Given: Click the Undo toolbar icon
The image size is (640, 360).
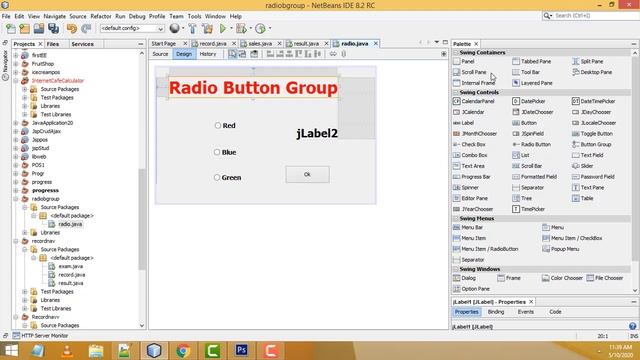Looking at the screenshot, I should click(x=72, y=28).
